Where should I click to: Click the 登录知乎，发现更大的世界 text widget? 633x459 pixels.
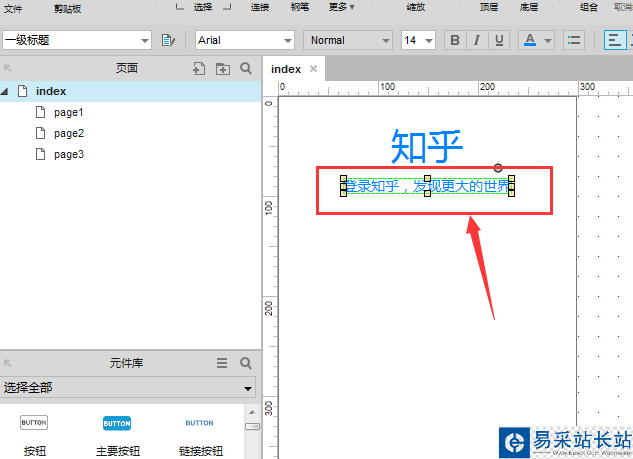428,186
